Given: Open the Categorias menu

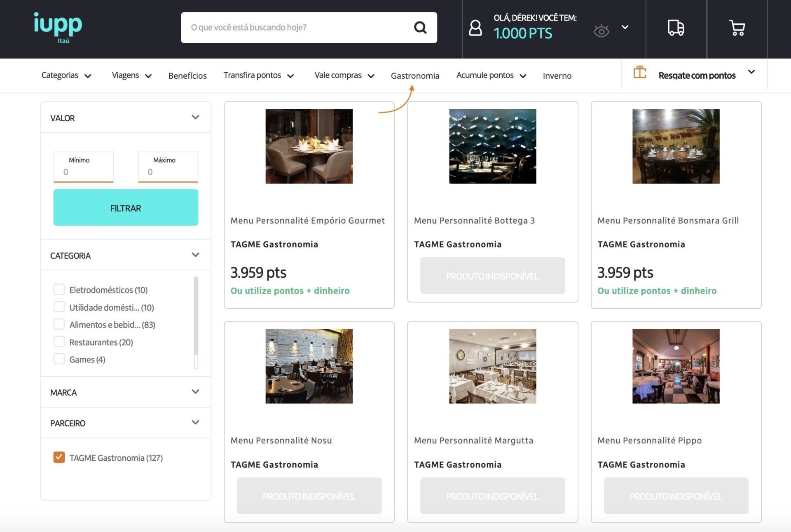Looking at the screenshot, I should click(x=66, y=75).
